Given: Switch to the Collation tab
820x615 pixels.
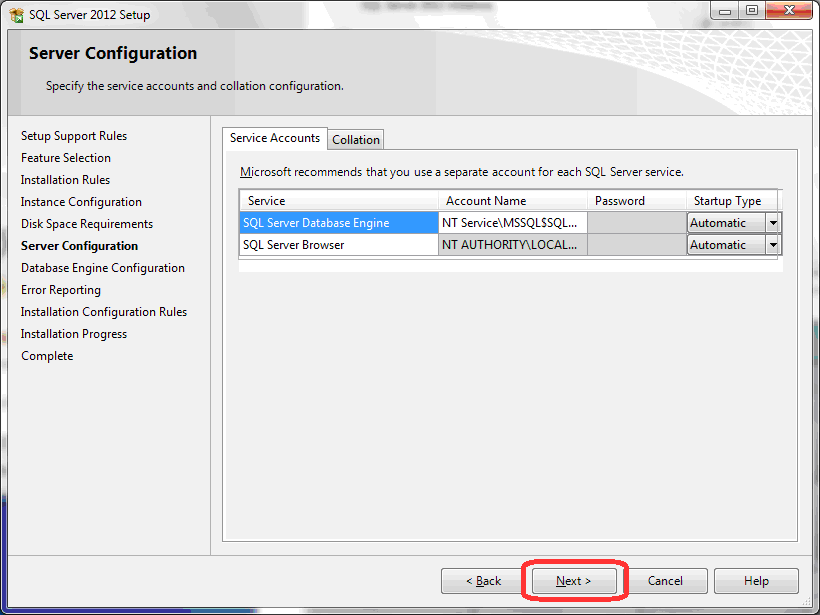Looking at the screenshot, I should (x=356, y=140).
